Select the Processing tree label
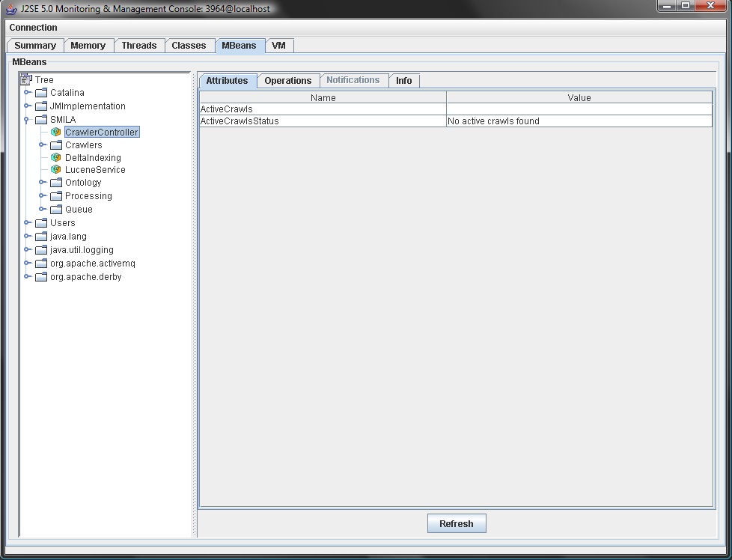The width and height of the screenshot is (732, 560). click(89, 196)
